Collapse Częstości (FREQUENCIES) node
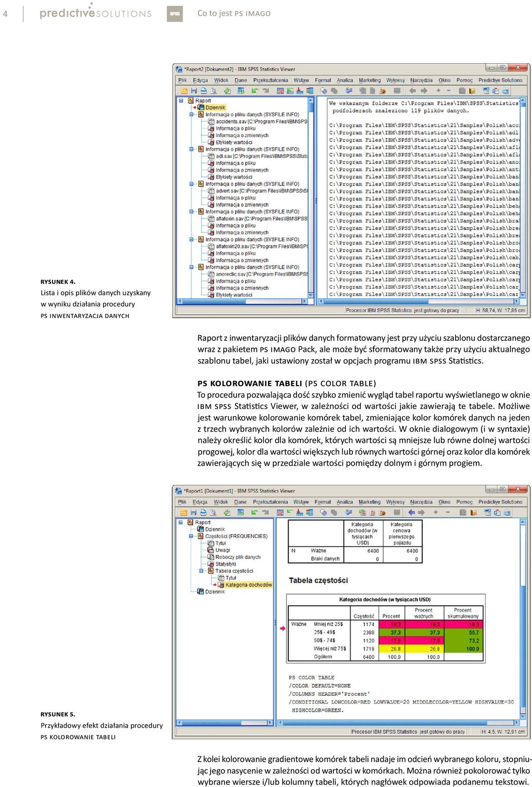Screen dimensions: 532x787 tap(192, 536)
